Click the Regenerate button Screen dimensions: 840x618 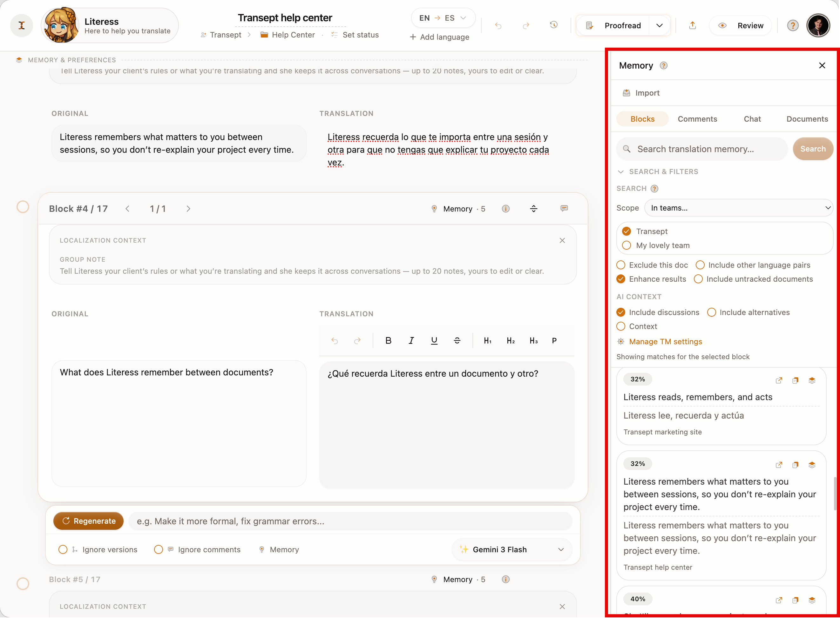88,521
